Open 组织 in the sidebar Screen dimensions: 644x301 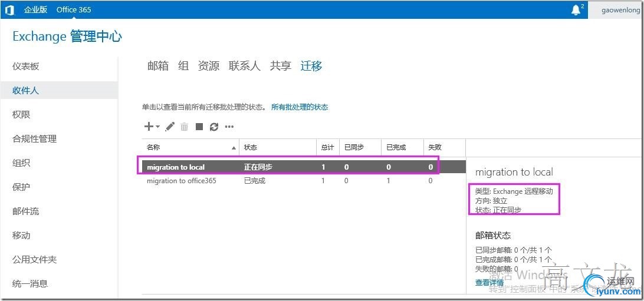(x=21, y=163)
